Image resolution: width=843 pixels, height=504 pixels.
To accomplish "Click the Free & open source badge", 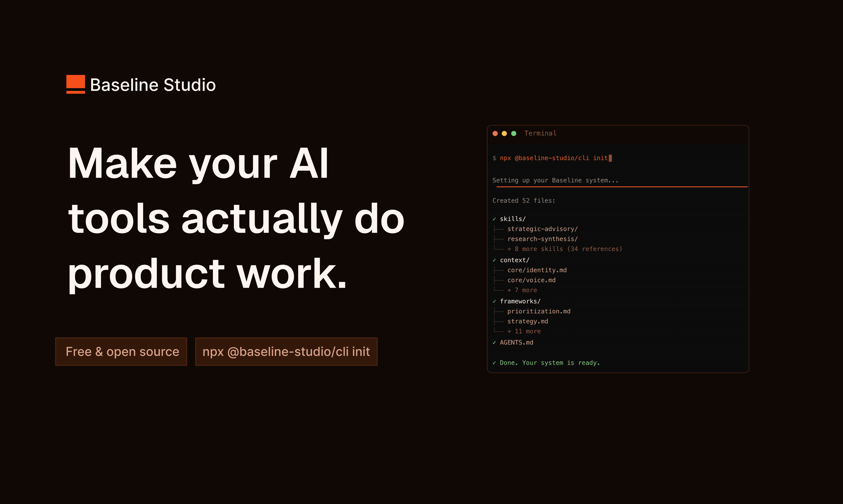I will click(121, 351).
